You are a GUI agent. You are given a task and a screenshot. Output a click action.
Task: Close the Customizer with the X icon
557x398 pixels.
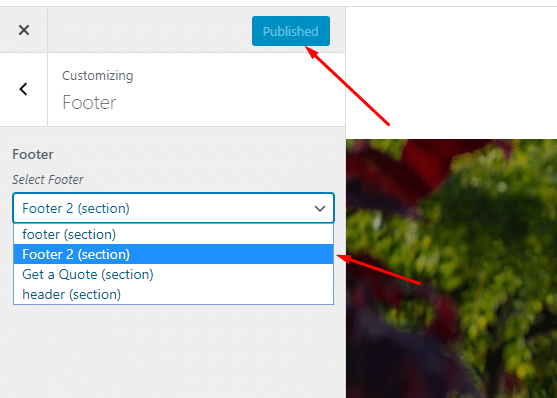coord(24,30)
